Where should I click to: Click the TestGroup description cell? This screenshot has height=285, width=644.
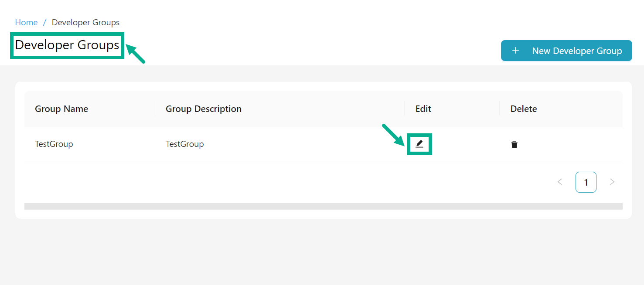click(x=184, y=144)
